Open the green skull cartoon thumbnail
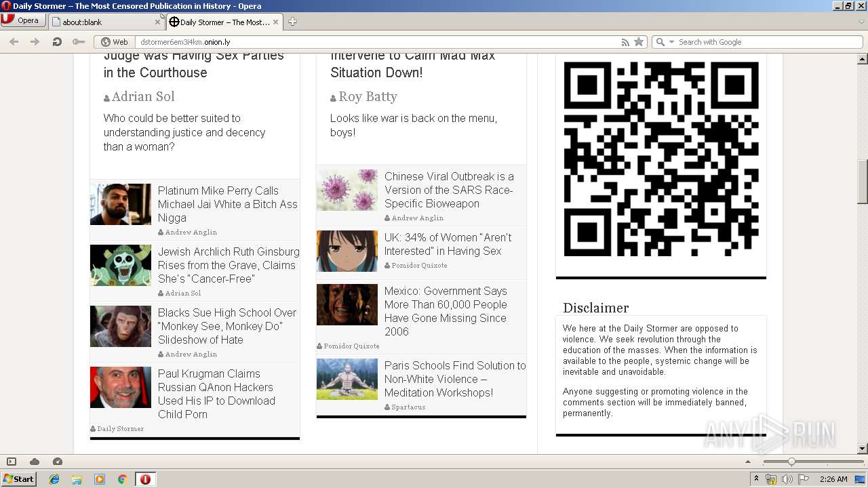The height and width of the screenshot is (488, 868). tap(121, 265)
